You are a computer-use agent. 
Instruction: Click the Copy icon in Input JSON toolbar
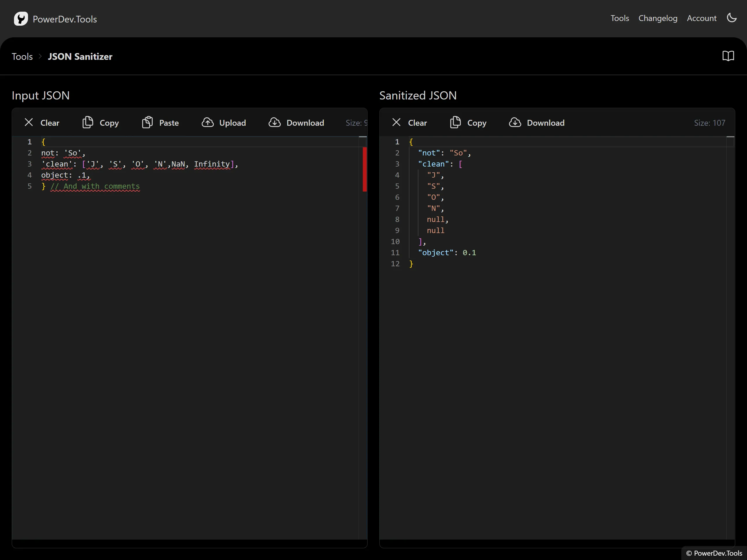click(88, 123)
